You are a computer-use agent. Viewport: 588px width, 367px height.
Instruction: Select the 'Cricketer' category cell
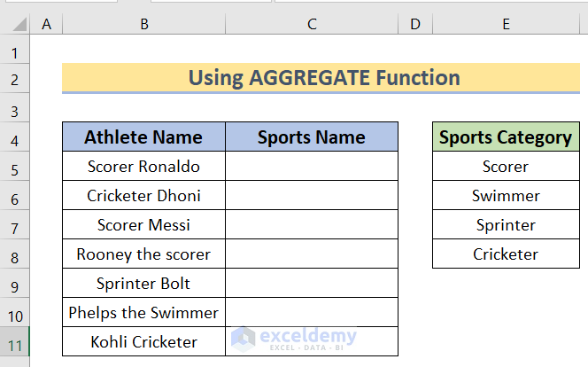(506, 254)
